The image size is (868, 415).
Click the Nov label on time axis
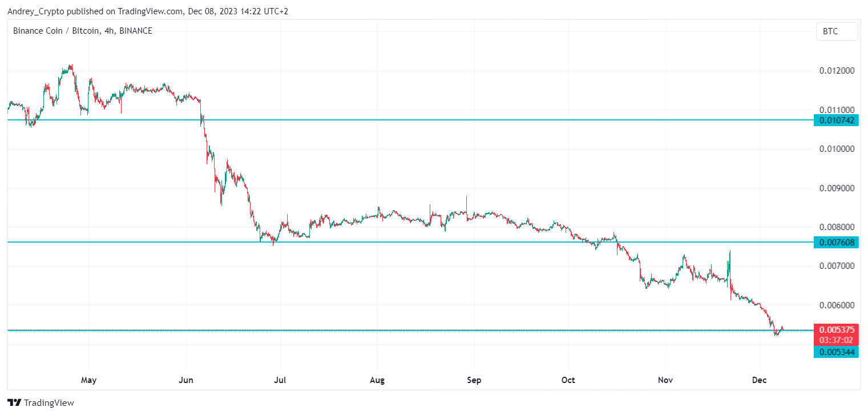(665, 380)
